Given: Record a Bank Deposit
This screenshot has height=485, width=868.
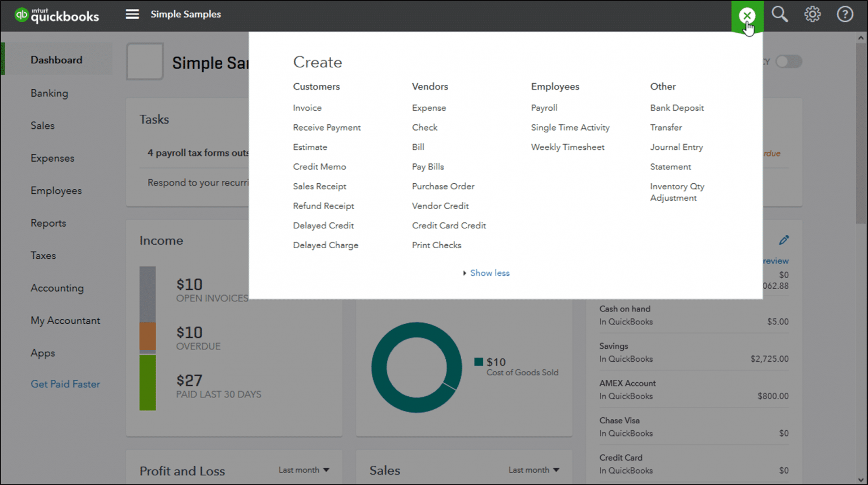Looking at the screenshot, I should point(676,107).
